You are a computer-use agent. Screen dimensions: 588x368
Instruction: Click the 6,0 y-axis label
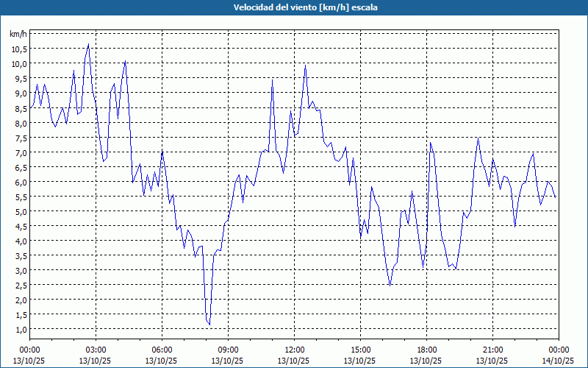point(19,182)
